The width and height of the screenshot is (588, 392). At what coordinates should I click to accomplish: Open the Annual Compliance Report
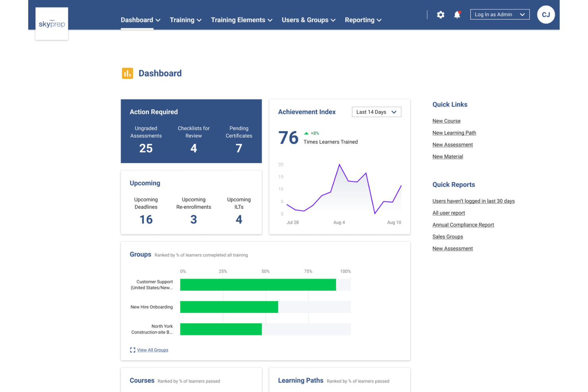tap(463, 224)
